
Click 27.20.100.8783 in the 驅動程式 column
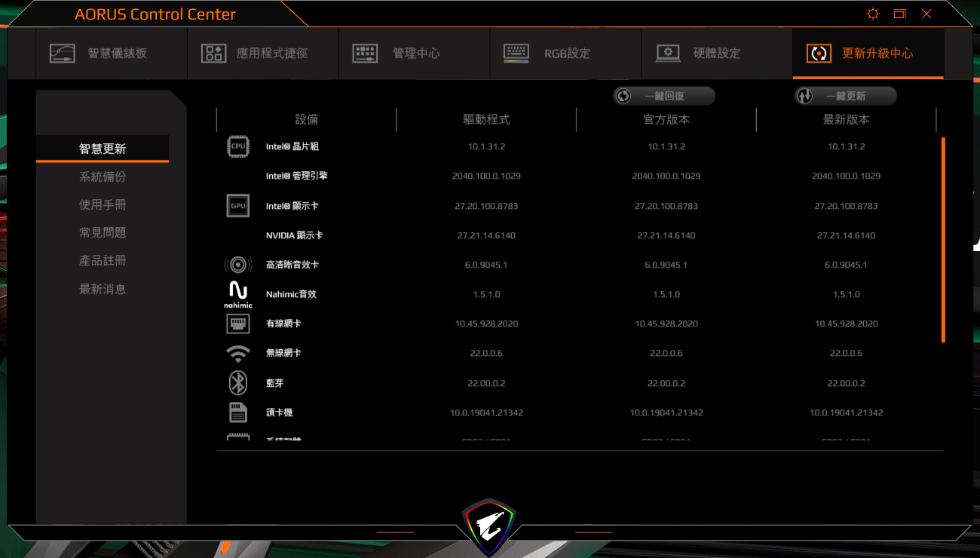pyautogui.click(x=486, y=206)
